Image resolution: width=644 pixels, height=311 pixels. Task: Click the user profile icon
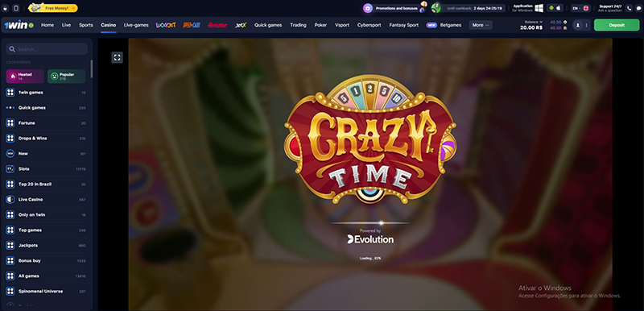(578, 25)
